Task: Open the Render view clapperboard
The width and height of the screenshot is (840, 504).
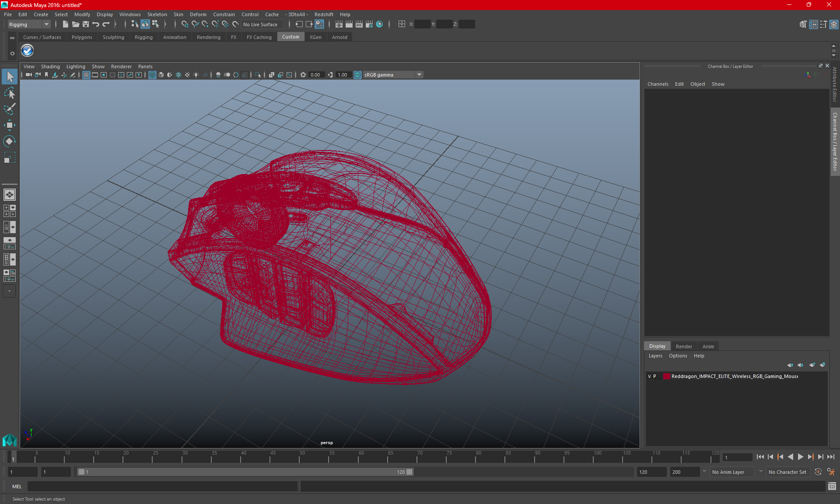Action: 339,24
